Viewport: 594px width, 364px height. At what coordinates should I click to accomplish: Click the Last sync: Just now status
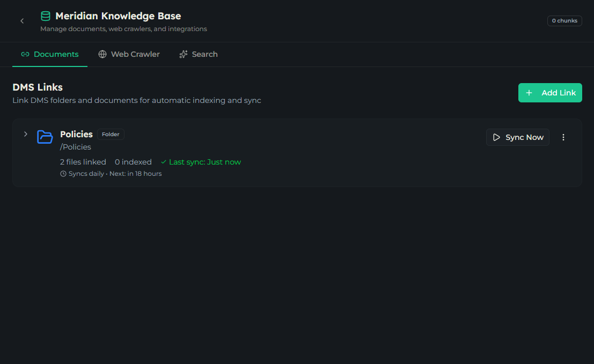(x=201, y=162)
